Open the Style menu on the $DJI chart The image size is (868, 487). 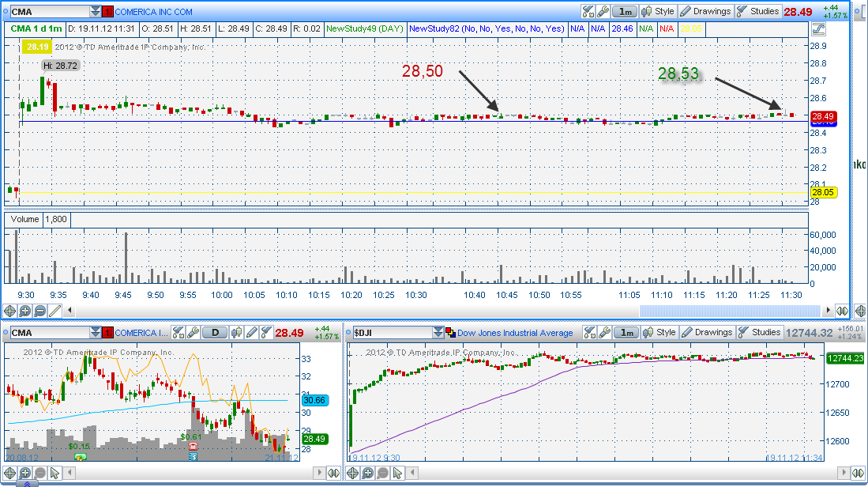[x=659, y=332]
